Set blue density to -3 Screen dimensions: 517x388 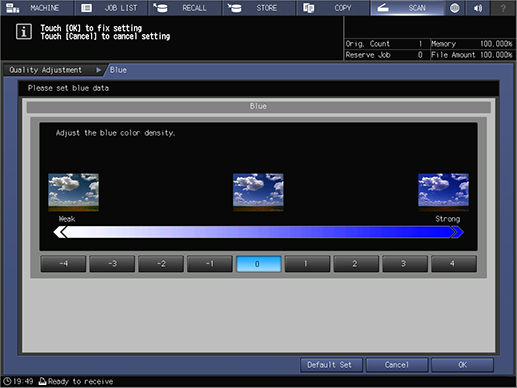tap(112, 264)
